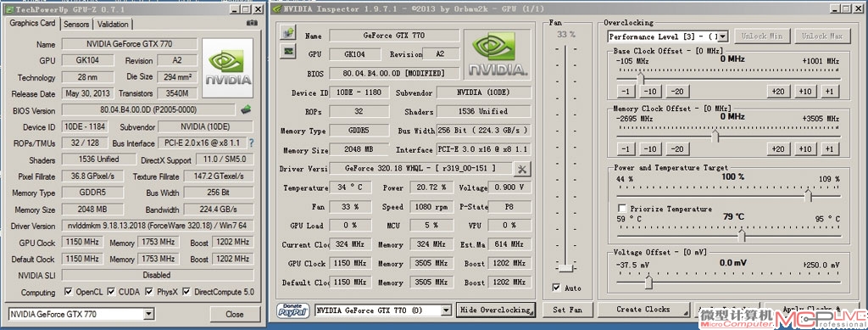Viewport: 868px width, 330px height.
Task: Click the Base Clock Offset slider handle
Action: (x=641, y=78)
